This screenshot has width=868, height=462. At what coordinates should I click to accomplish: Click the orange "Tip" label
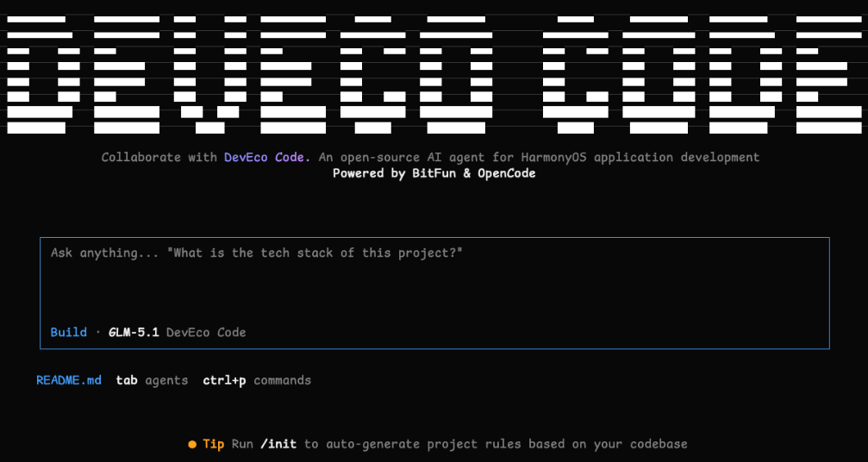tap(213, 444)
